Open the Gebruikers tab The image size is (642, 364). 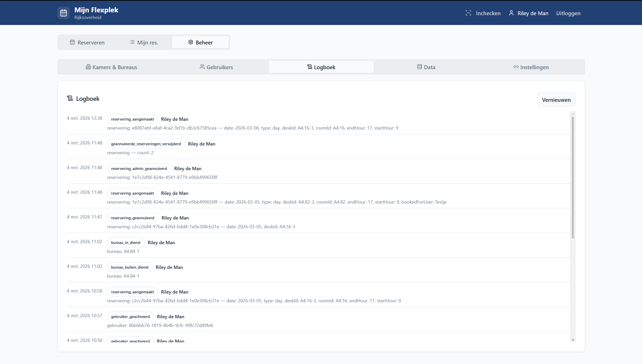(x=216, y=67)
